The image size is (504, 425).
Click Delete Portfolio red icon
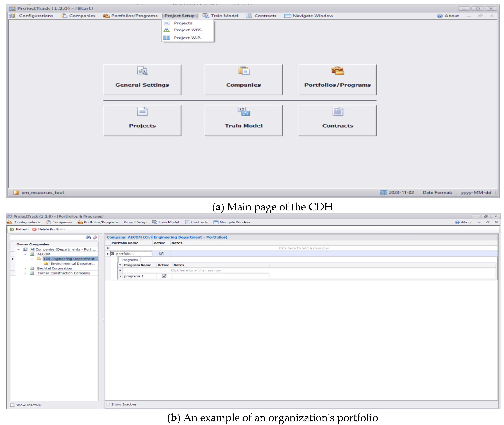coord(34,229)
